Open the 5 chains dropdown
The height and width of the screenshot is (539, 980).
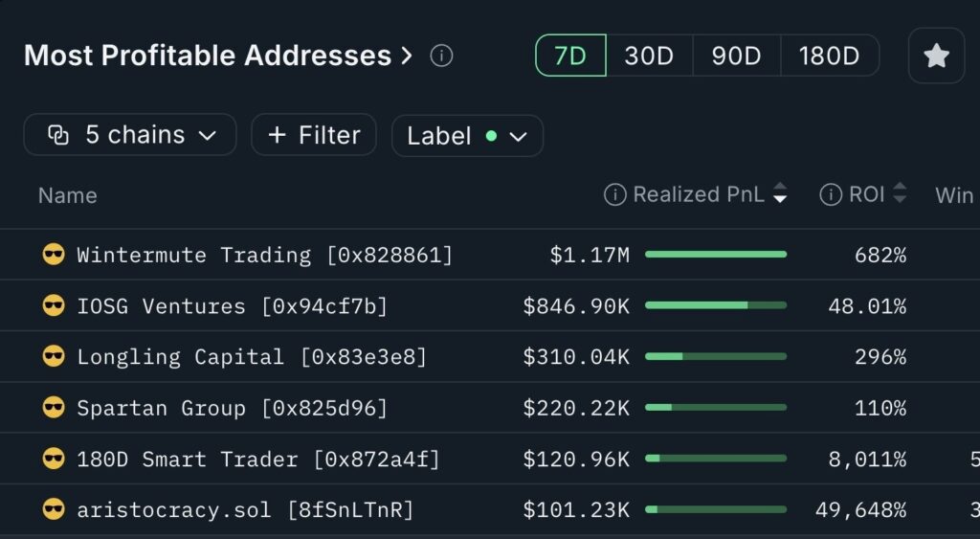(130, 135)
